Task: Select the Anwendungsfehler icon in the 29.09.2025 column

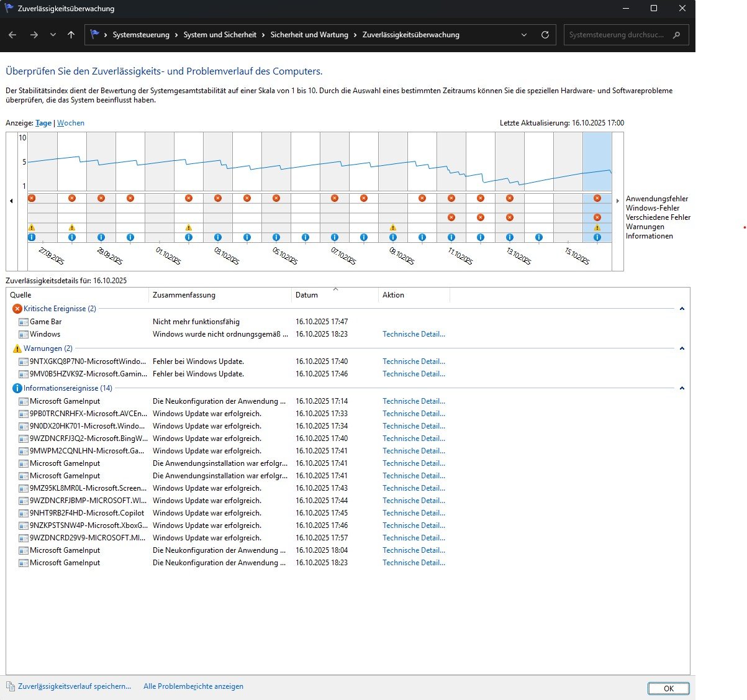Action: pyautogui.click(x=101, y=198)
